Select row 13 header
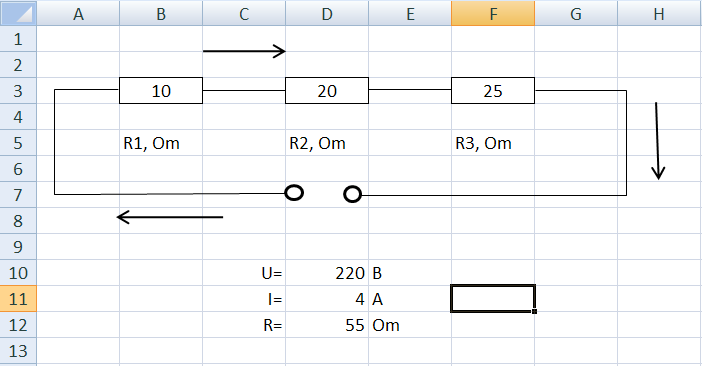This screenshot has height=366, width=702. tap(18, 350)
